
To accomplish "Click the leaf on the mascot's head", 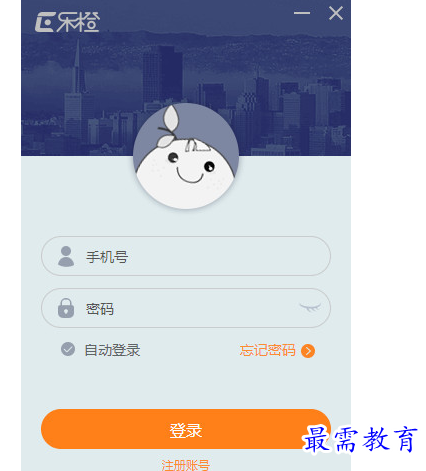I will point(169,126).
